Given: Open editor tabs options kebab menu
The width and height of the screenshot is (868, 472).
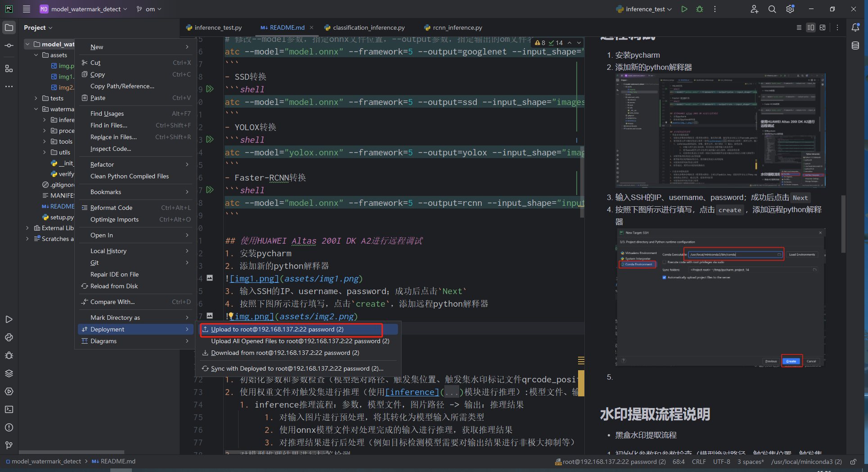Looking at the screenshot, I should point(837,27).
